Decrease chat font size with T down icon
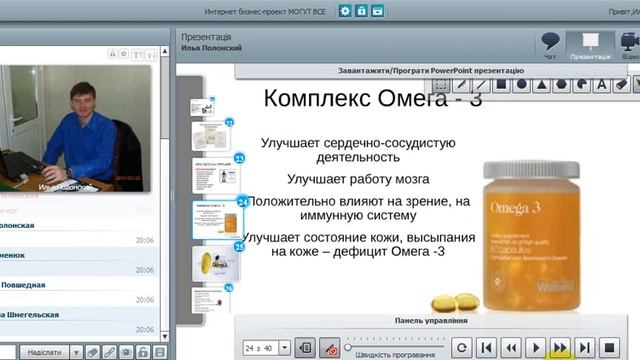Viewport: 640px width, 360px height. tap(151, 54)
